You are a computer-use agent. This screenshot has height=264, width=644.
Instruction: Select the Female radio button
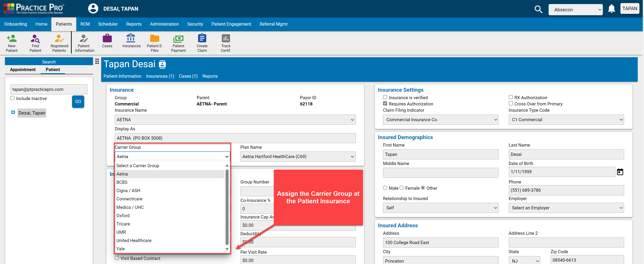tap(401, 188)
